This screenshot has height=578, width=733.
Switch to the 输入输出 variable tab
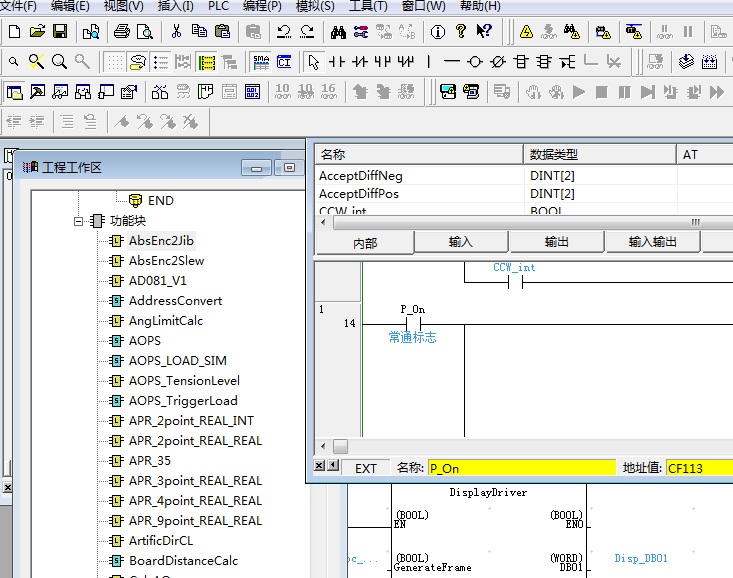coord(653,242)
